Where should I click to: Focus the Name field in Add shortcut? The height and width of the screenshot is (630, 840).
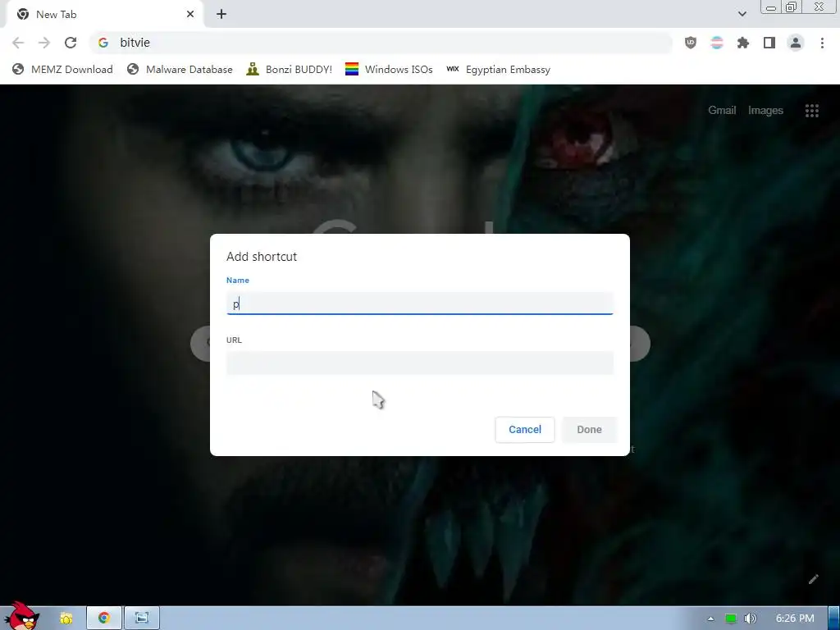(x=419, y=304)
